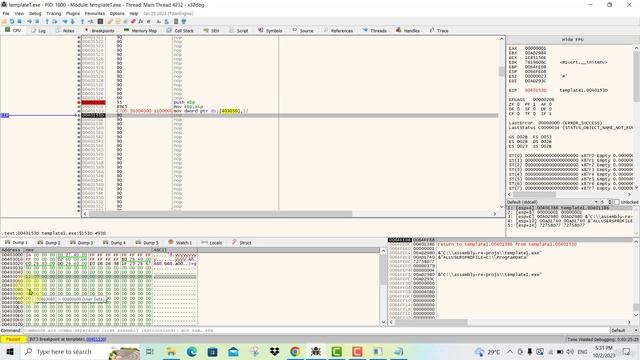Open the Default (stdcall) calling convention dropdown

[553, 202]
